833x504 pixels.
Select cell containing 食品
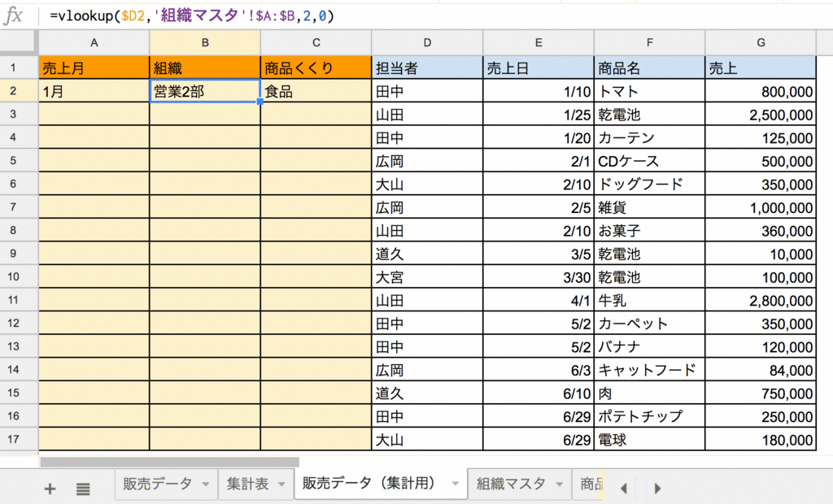tap(316, 91)
